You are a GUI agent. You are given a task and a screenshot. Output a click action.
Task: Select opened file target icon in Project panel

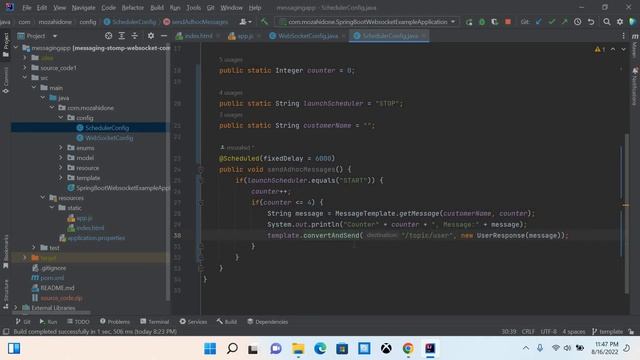[x=109, y=36]
